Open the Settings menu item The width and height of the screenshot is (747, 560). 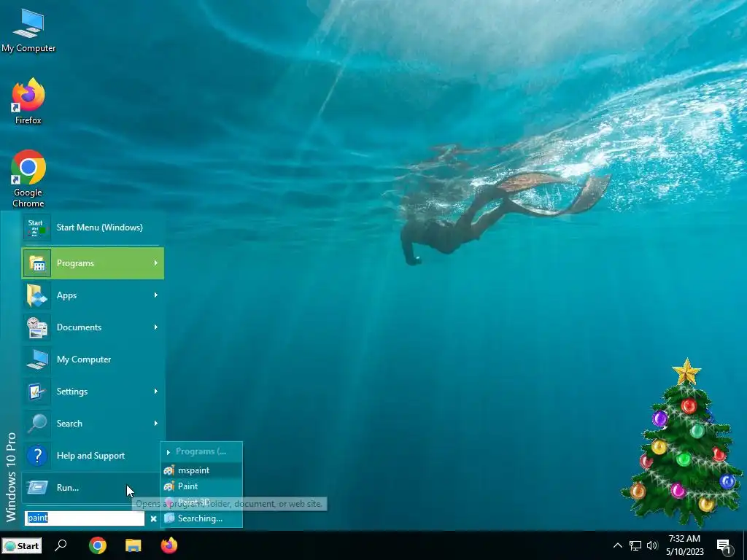coord(93,392)
